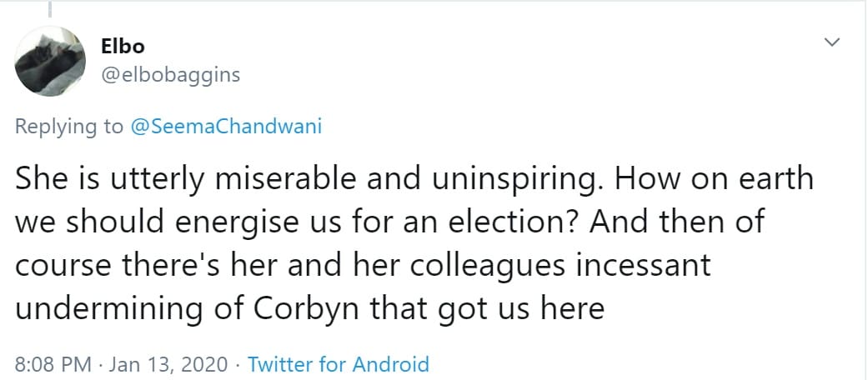Screen dimensions: 868x380
Task: Click the Twitter for Android source link
Action: tap(339, 364)
